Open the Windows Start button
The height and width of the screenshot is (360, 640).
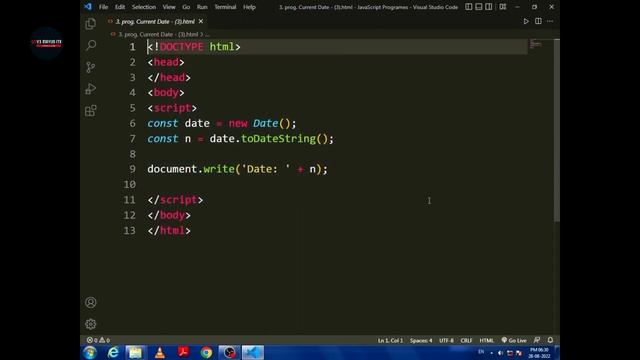tap(90, 352)
